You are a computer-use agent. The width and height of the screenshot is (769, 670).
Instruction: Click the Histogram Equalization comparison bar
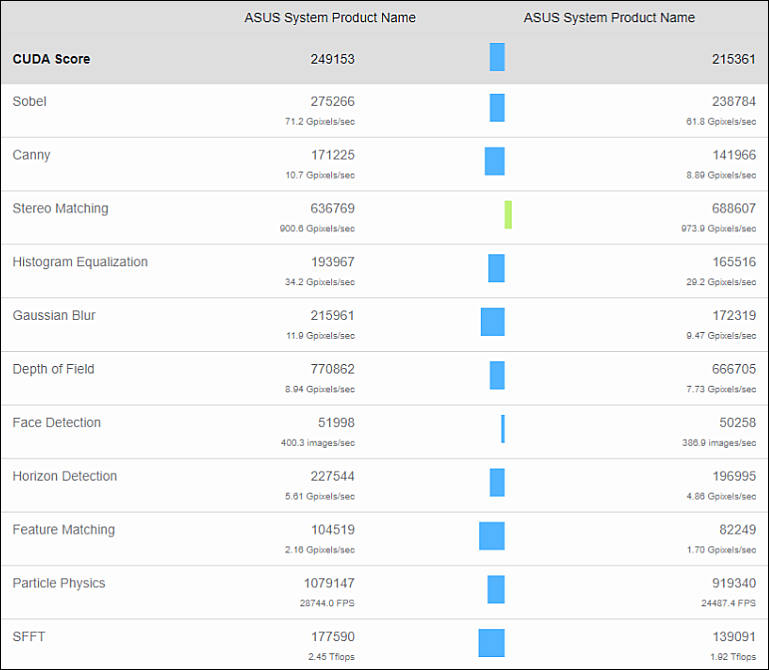tap(496, 268)
